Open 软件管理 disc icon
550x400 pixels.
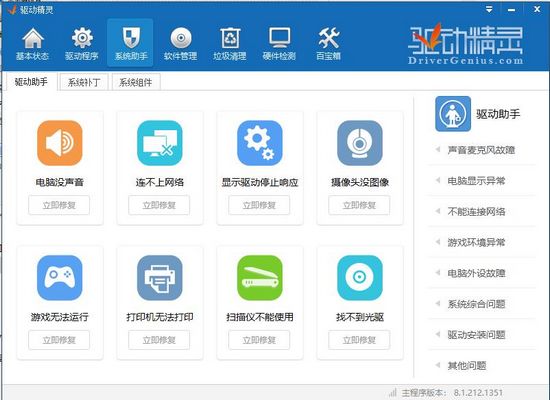(x=181, y=38)
